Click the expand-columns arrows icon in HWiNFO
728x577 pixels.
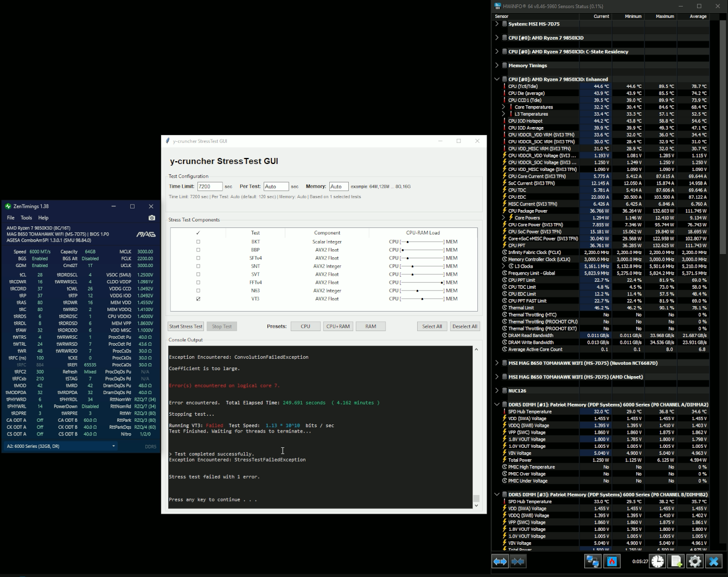click(500, 561)
